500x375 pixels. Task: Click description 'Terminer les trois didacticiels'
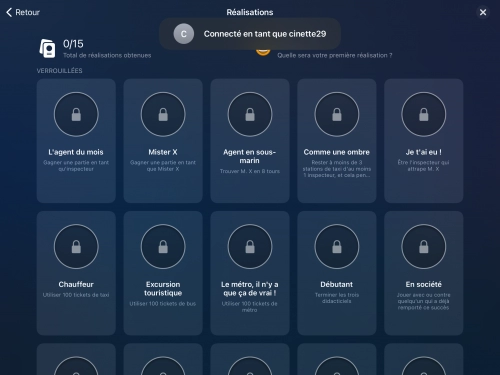[337, 298]
